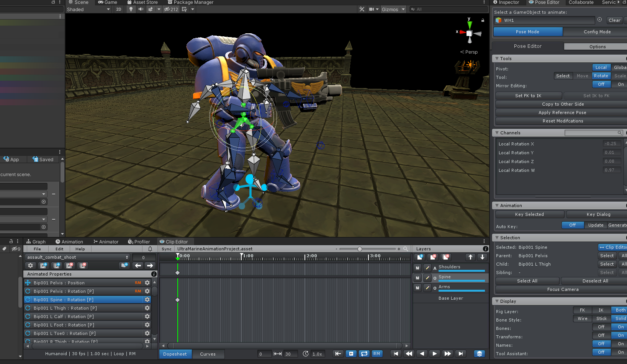This screenshot has height=364, width=627.
Task: Toggle the scene grid visibility icon
Action: tap(184, 9)
